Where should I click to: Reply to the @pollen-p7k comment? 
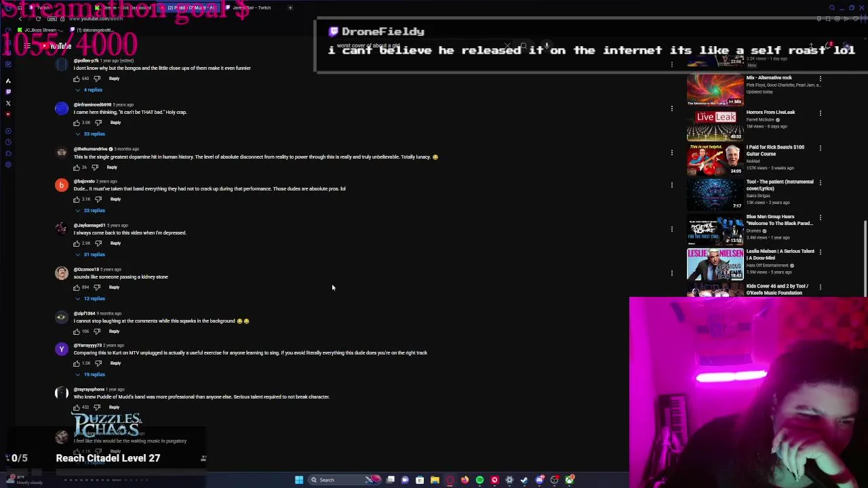point(114,79)
